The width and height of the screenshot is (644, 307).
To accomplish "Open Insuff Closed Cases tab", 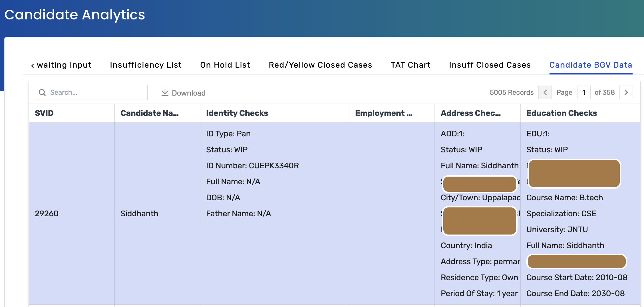I will click(x=490, y=65).
